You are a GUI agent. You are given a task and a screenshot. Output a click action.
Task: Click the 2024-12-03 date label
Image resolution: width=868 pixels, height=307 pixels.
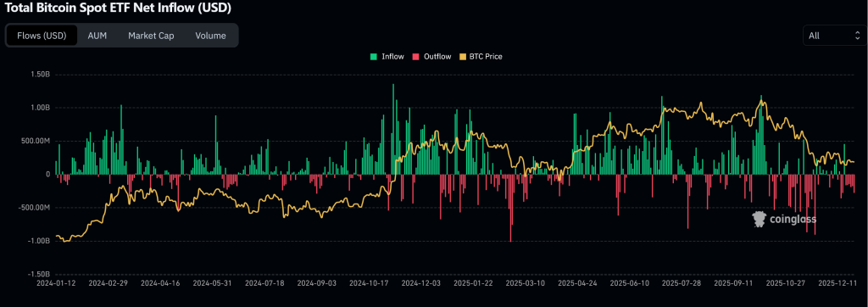tap(420, 282)
